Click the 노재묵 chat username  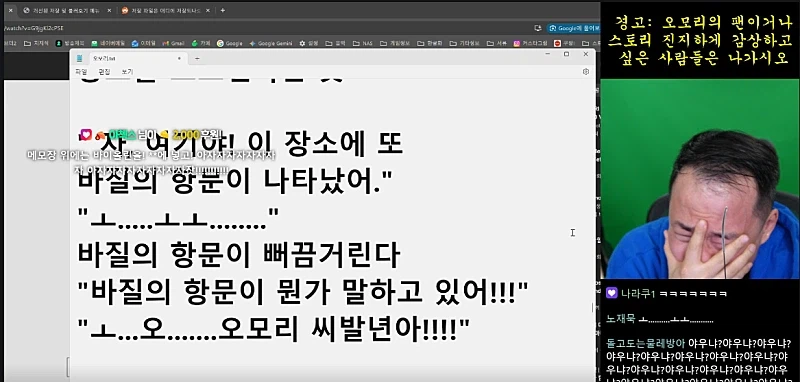coord(620,320)
